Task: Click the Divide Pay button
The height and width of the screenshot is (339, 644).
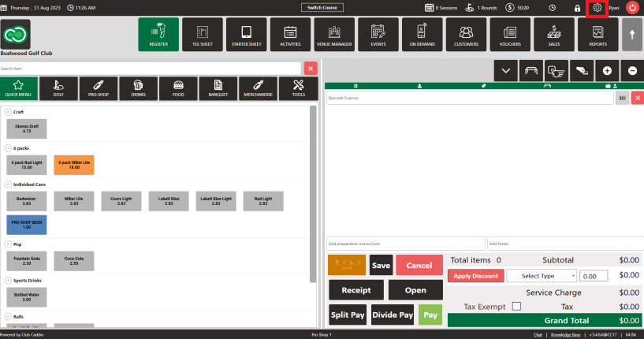Action: coord(393,315)
